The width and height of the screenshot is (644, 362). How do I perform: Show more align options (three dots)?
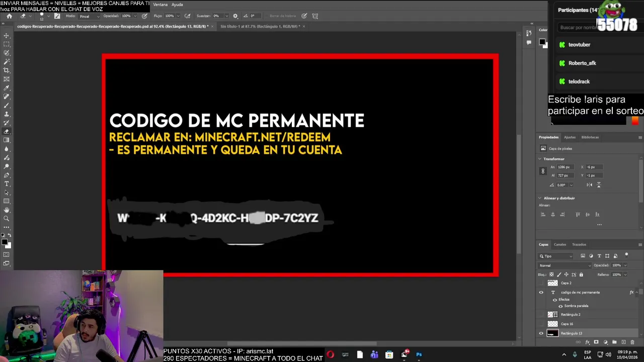pos(599,225)
